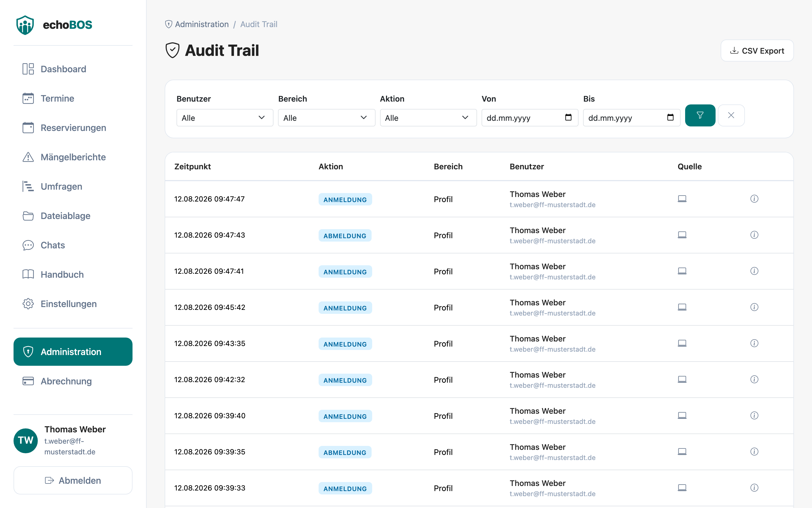This screenshot has height=508, width=812.
Task: Click the Bis date input field
Action: pos(632,118)
